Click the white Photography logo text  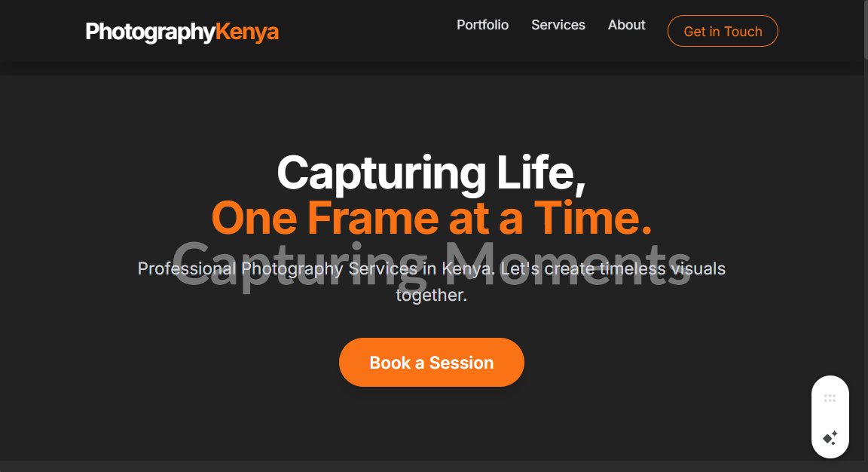point(150,32)
